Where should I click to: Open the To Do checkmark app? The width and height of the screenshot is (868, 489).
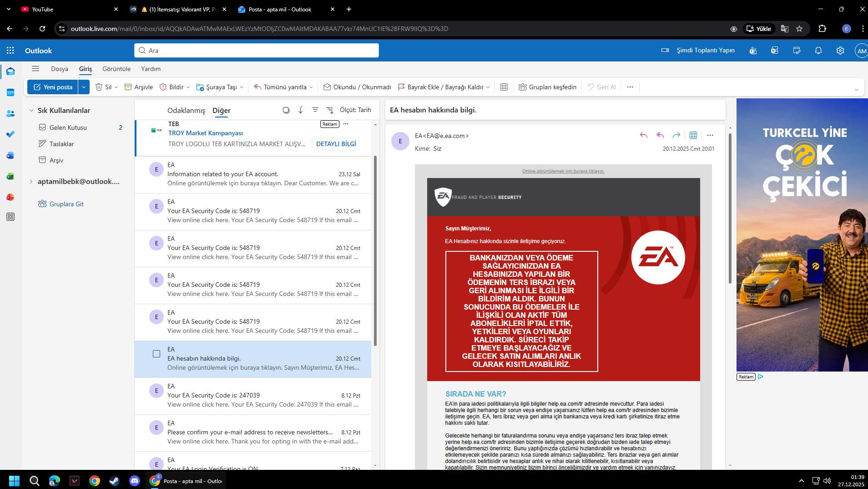pos(10,134)
